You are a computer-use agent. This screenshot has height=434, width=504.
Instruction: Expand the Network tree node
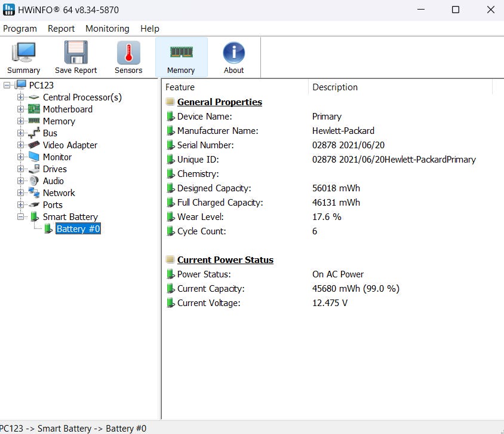coord(21,193)
